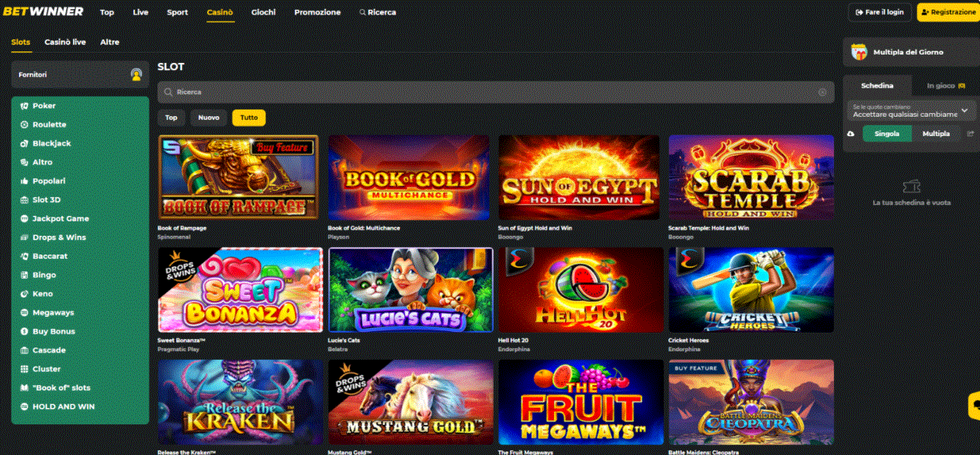The height and width of the screenshot is (455, 980).
Task: Filter slots by Nuovo
Action: point(208,118)
